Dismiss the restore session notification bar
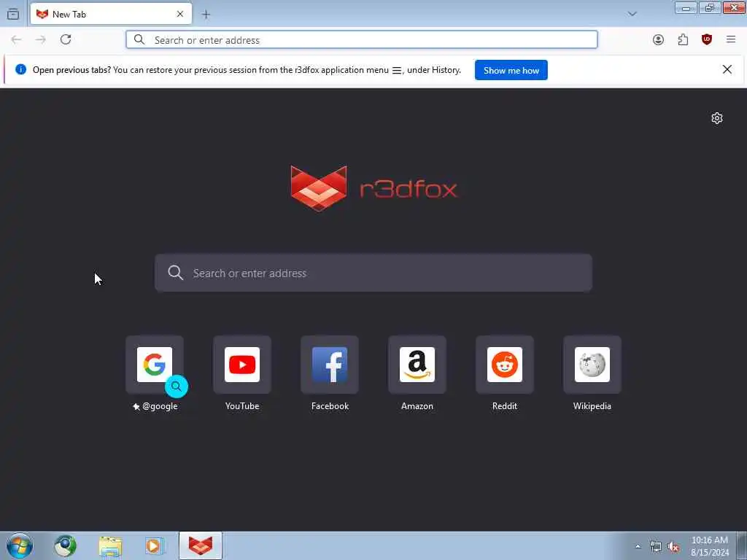The height and width of the screenshot is (560, 747). point(727,69)
